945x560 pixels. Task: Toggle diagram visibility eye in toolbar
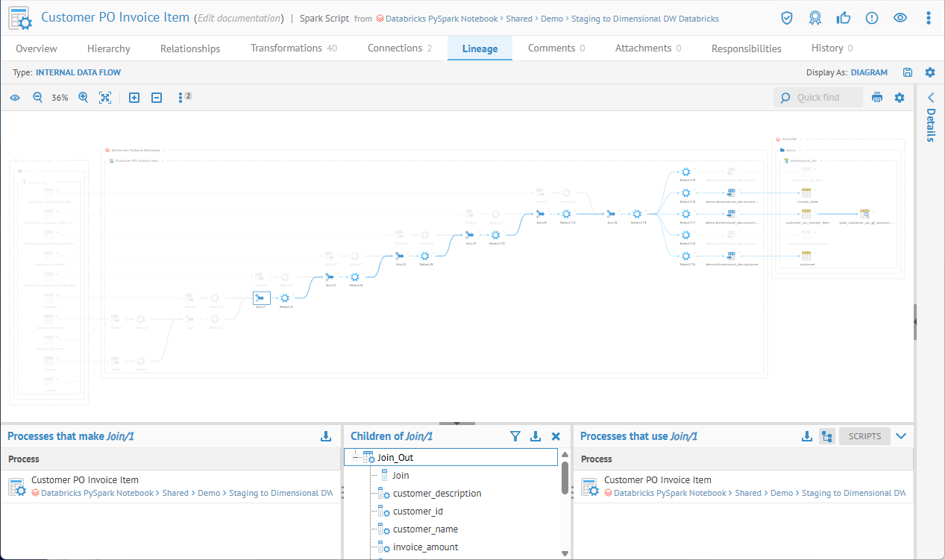pyautogui.click(x=15, y=98)
